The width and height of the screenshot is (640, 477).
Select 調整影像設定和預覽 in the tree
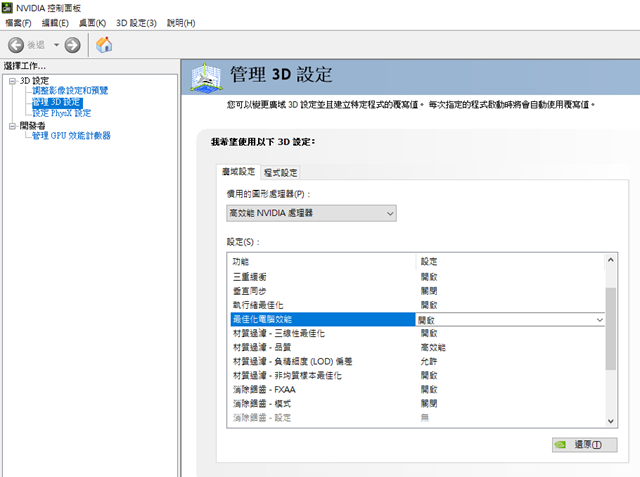pyautogui.click(x=70, y=91)
